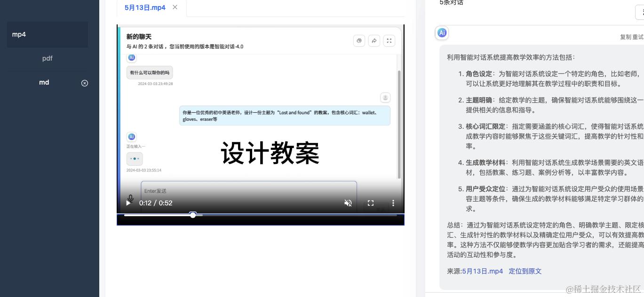644x297 pixels.
Task: Click the video progress slider
Action: (193, 215)
